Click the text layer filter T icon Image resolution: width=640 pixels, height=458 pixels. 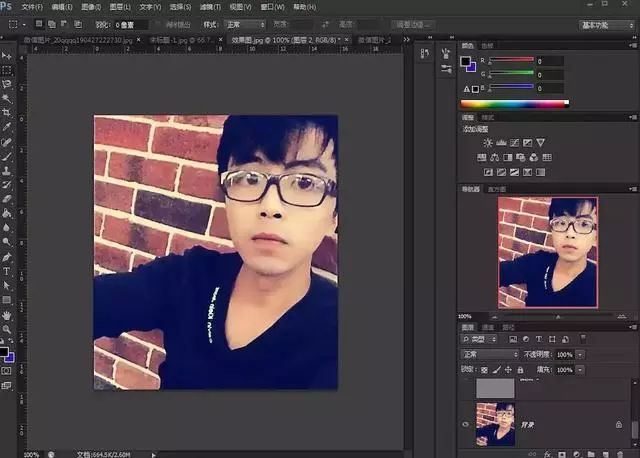(539, 340)
